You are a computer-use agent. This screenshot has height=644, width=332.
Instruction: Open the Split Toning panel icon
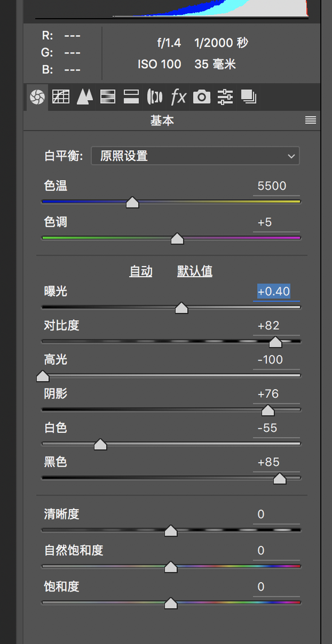coord(131,97)
